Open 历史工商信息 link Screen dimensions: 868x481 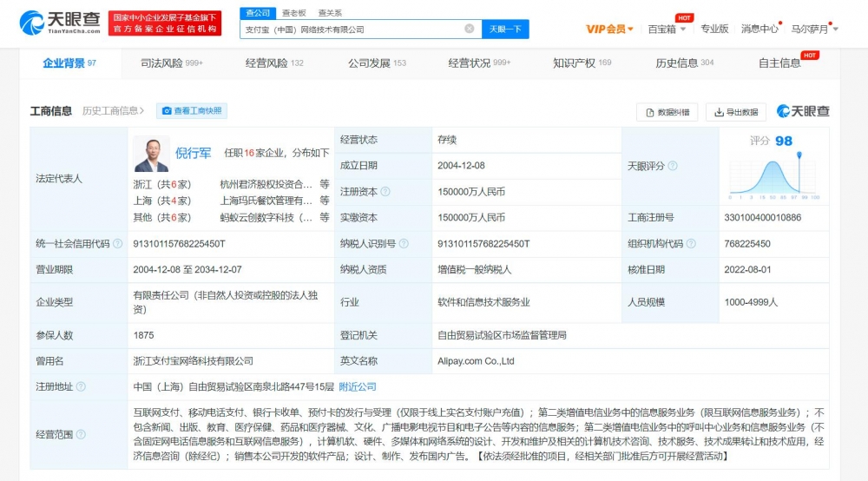[113, 111]
